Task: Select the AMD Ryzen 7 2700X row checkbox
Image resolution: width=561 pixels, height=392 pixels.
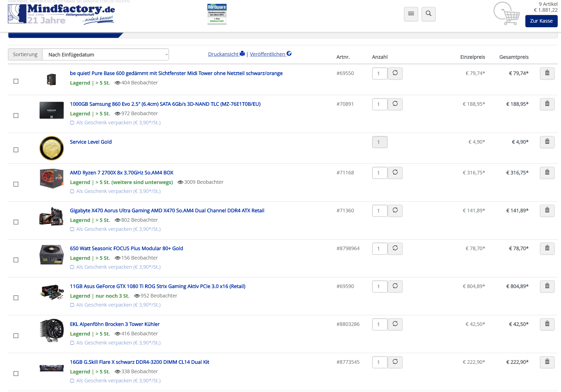Action: click(x=16, y=184)
